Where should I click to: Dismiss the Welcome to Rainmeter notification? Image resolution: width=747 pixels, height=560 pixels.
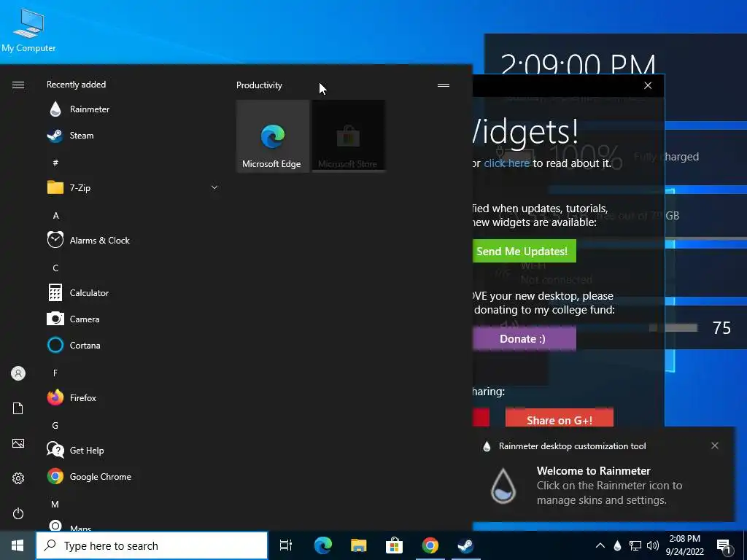coord(715,446)
